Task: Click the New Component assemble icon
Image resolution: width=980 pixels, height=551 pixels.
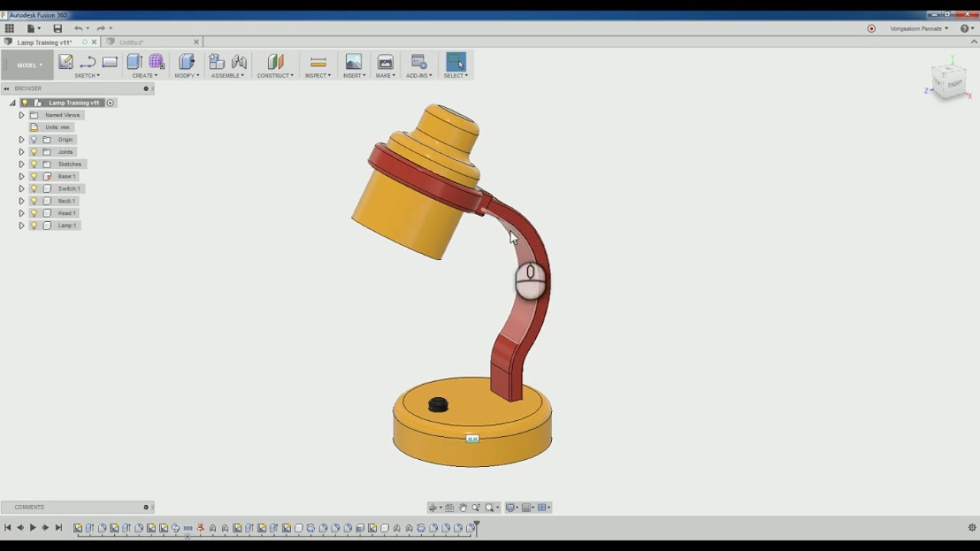Action: pyautogui.click(x=217, y=62)
